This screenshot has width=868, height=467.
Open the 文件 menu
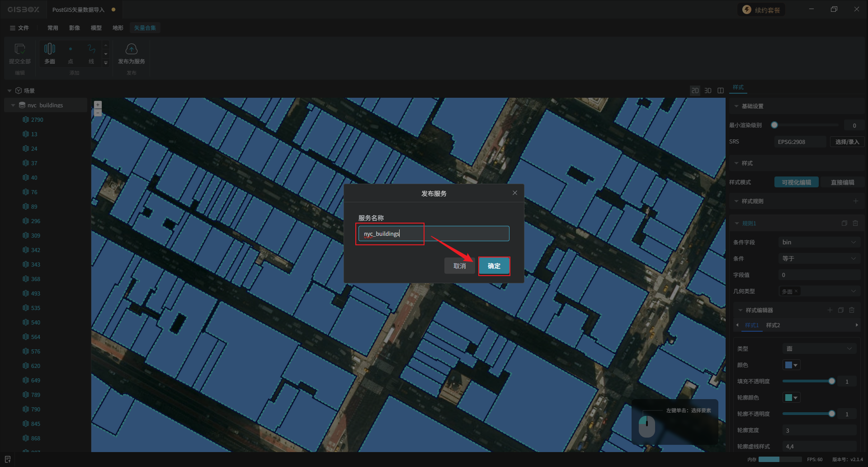(x=19, y=28)
